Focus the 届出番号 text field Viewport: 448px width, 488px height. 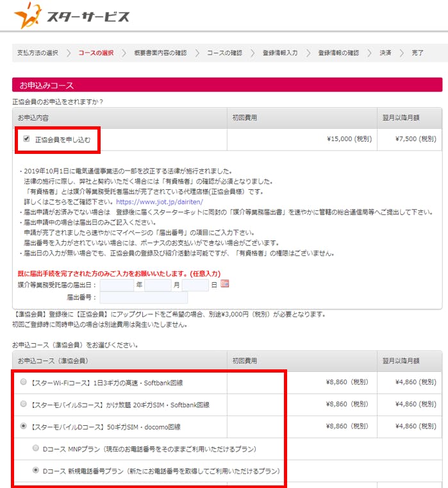pos(144,298)
